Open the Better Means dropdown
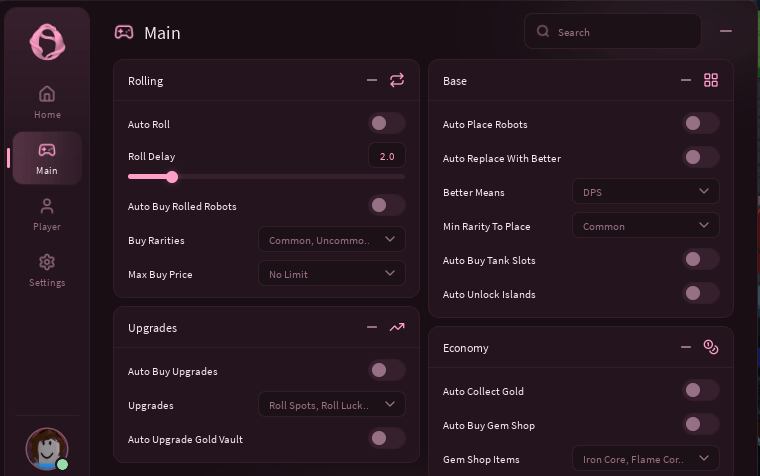The image size is (760, 476). (x=646, y=191)
